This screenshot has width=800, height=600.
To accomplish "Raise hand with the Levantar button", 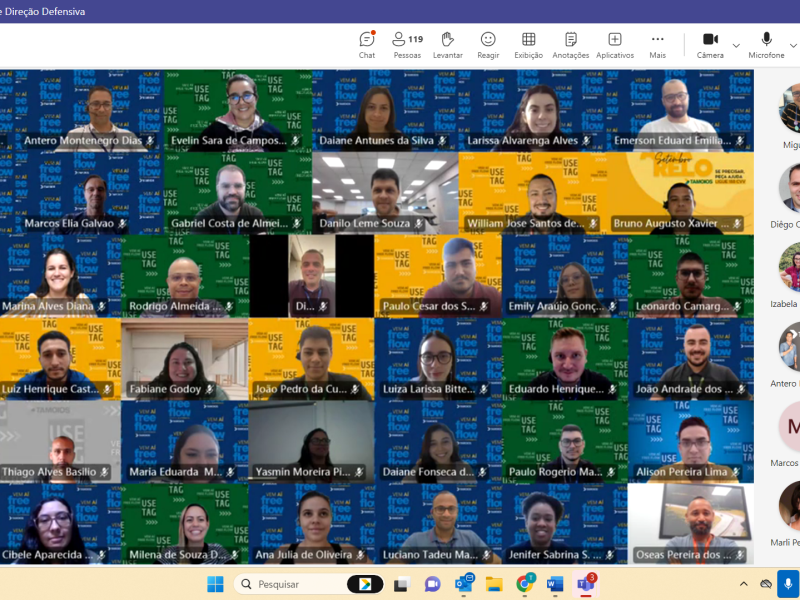I will pos(447,44).
